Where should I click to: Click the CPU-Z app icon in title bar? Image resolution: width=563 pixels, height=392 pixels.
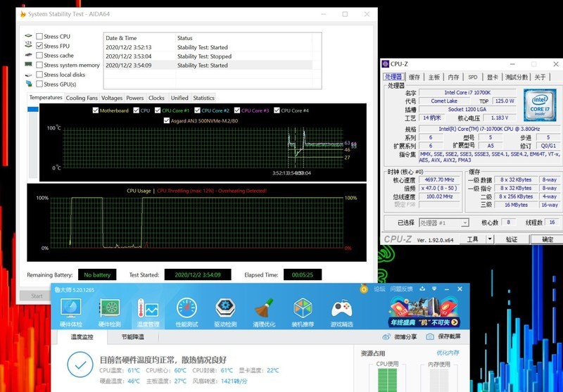pyautogui.click(x=385, y=64)
